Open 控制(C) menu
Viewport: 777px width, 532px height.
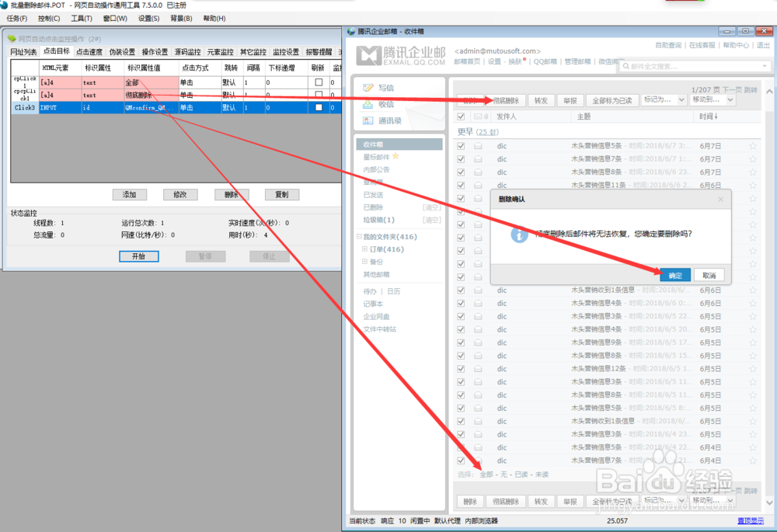(x=49, y=19)
